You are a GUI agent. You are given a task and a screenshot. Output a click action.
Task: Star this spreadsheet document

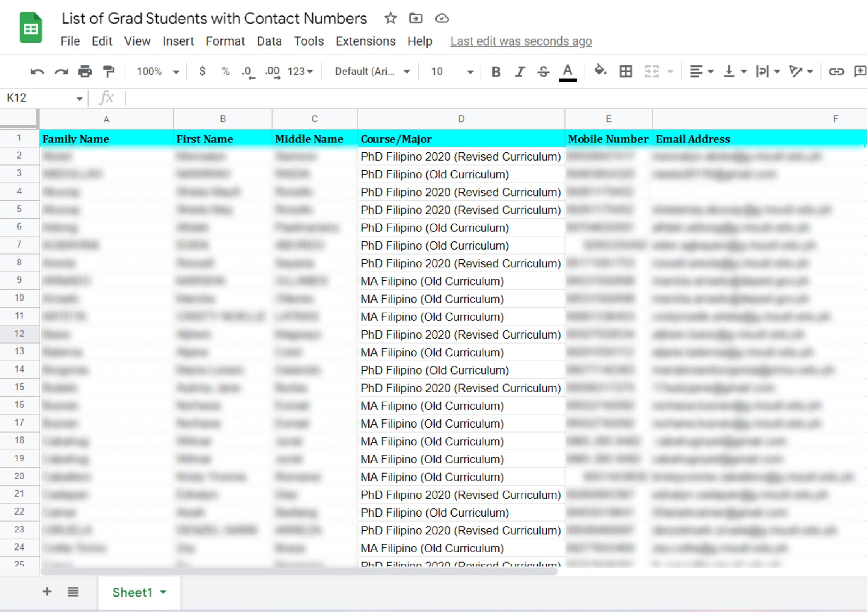click(391, 18)
